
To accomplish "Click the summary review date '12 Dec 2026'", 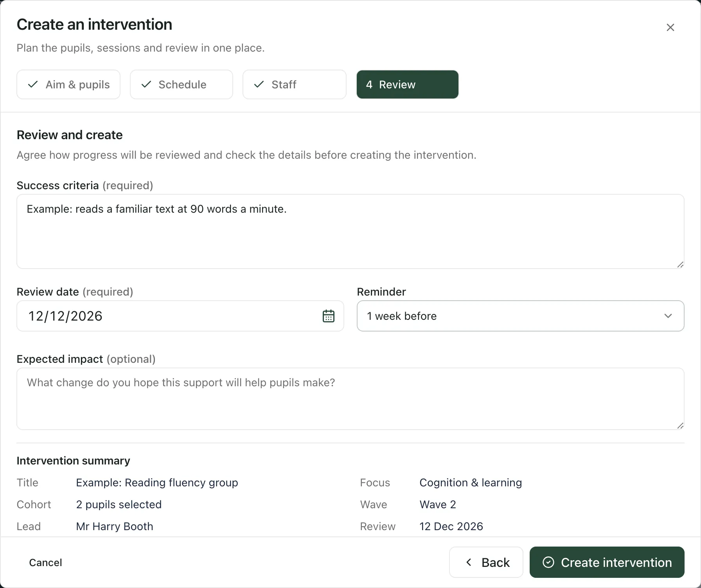I will (451, 526).
